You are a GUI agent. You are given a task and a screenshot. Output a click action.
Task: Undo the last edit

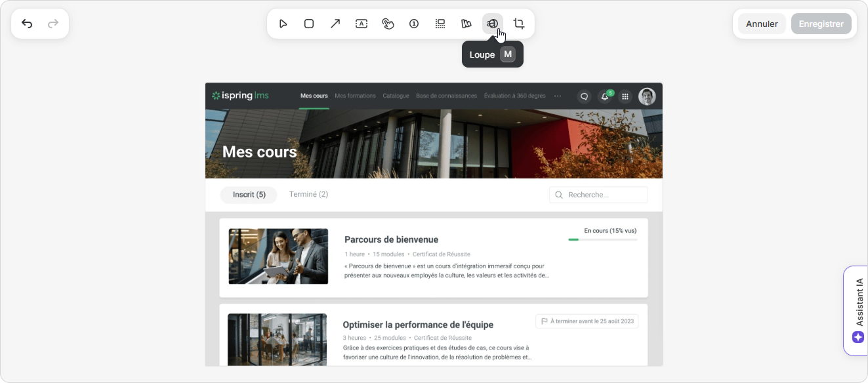27,24
